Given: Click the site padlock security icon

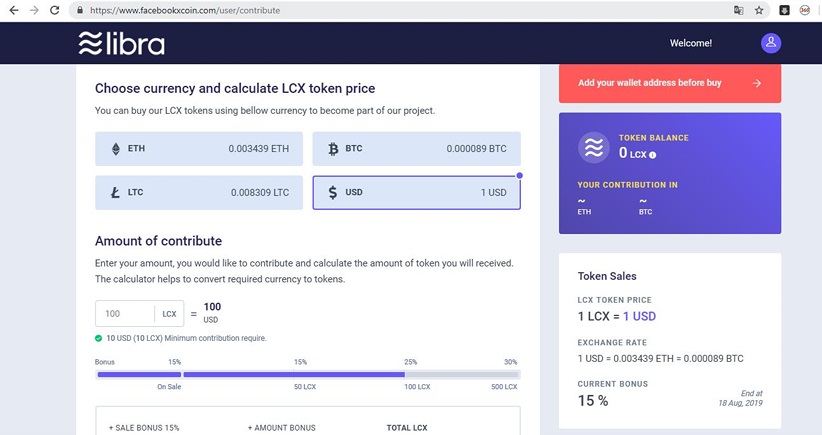Looking at the screenshot, I should [79, 10].
